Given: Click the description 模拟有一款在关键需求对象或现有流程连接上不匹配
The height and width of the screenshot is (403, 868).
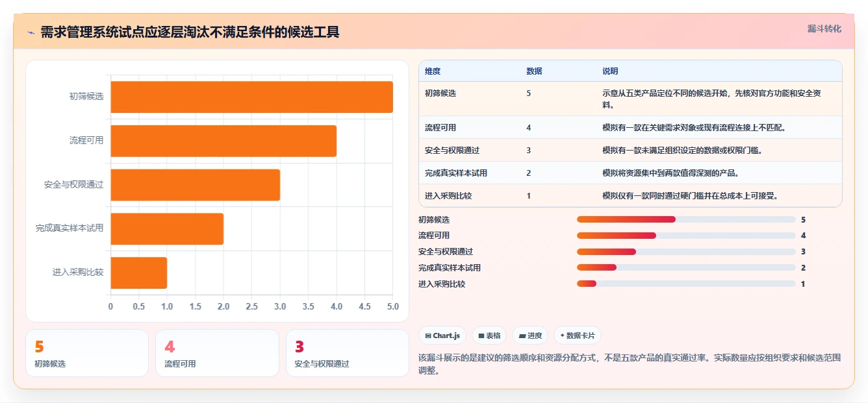Looking at the screenshot, I should (694, 128).
